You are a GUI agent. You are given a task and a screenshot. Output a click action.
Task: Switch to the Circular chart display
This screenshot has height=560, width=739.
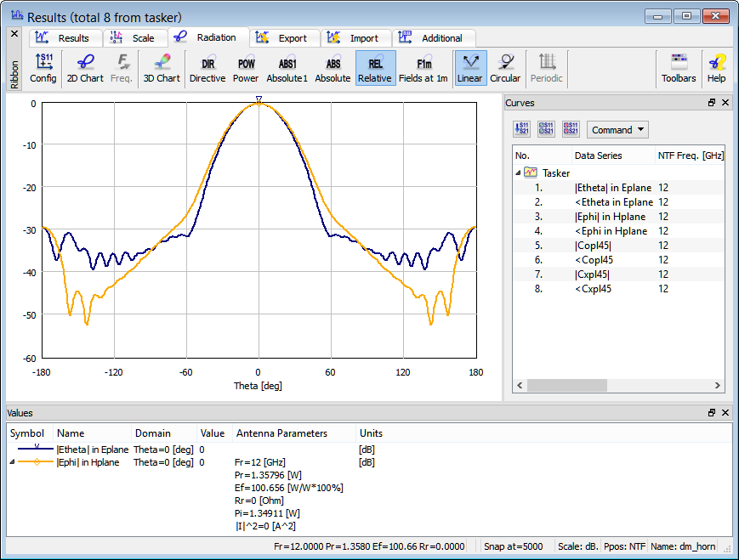505,68
